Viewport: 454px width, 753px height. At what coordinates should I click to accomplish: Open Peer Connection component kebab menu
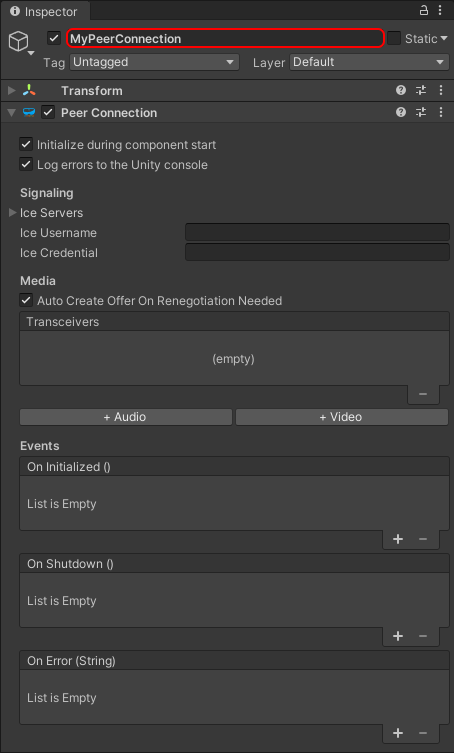click(441, 112)
